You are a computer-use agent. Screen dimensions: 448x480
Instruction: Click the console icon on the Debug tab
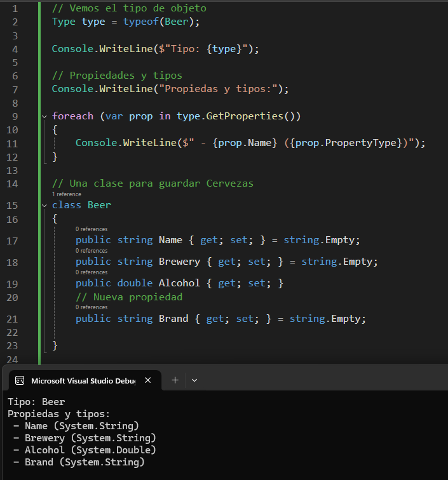tap(20, 380)
